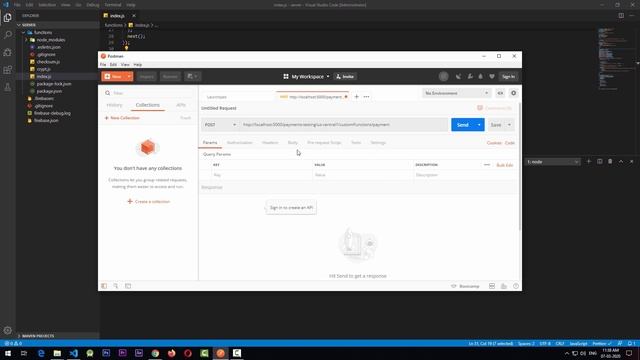Open Search view in VS Code activity bar
This screenshot has width=640, height=360.
(7, 35)
